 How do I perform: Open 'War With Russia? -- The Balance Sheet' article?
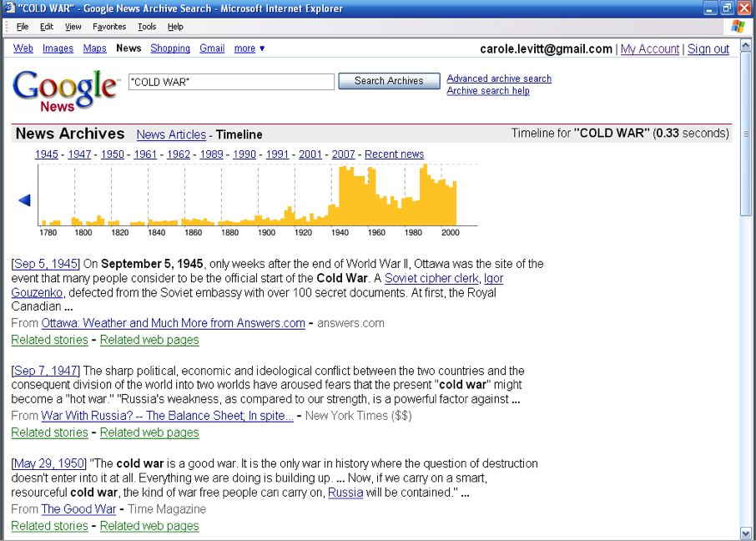pos(167,416)
